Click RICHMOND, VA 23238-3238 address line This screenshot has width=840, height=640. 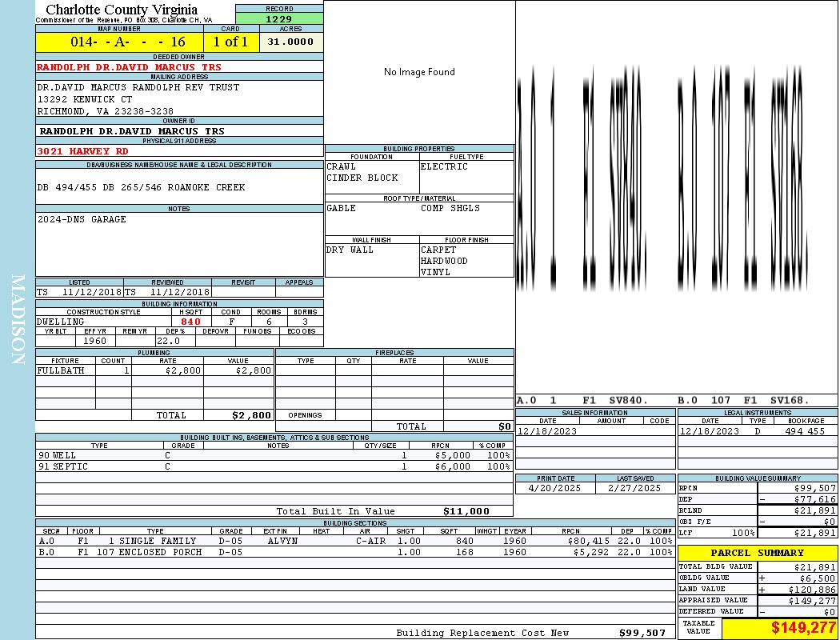point(105,111)
